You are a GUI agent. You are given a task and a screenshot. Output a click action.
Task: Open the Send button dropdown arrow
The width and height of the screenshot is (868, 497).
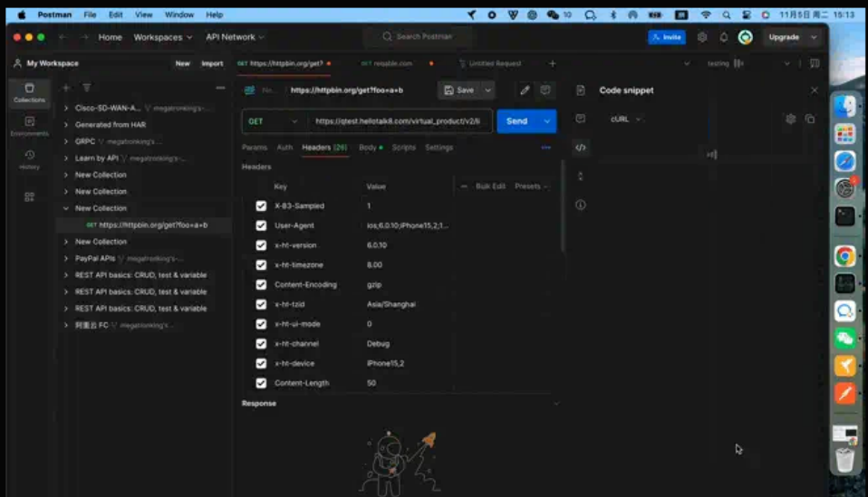click(546, 121)
